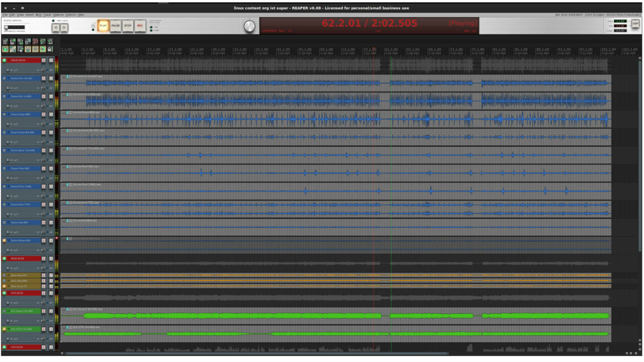Click the PLAY transport button
Screen dimensions: 644x362
(103, 26)
